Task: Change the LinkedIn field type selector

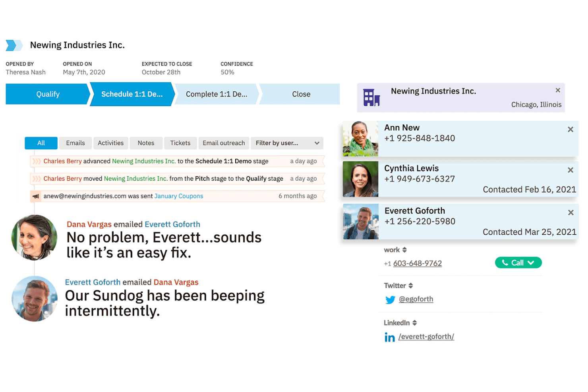Action: 400,323
